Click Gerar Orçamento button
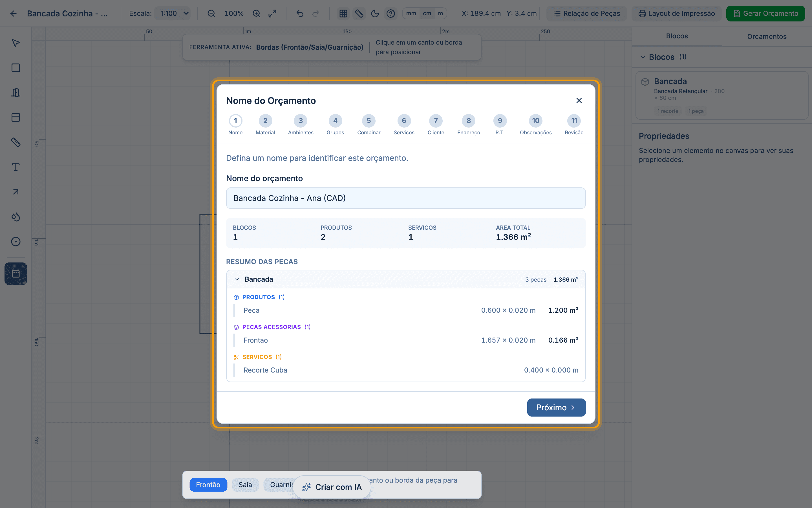 tap(766, 14)
